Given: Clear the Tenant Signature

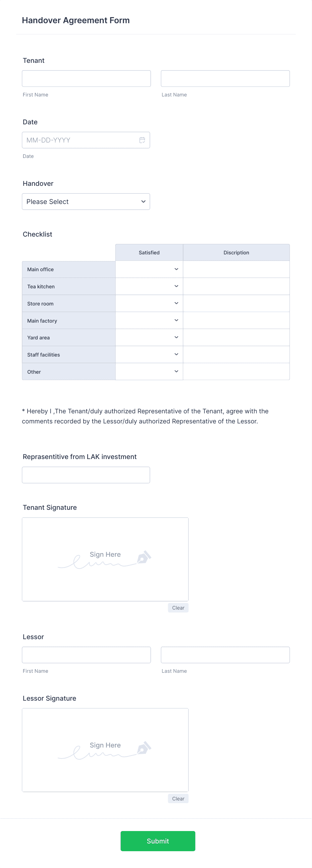Looking at the screenshot, I should (x=178, y=608).
